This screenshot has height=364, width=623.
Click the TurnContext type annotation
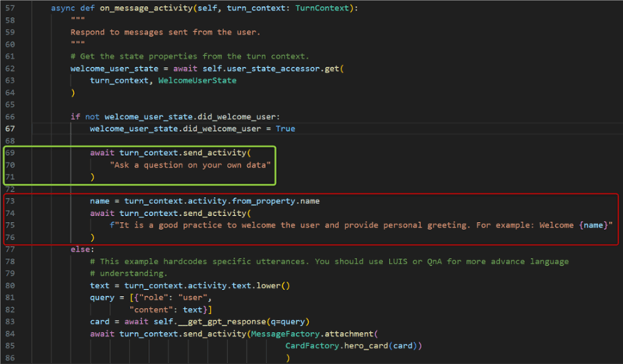(322, 8)
